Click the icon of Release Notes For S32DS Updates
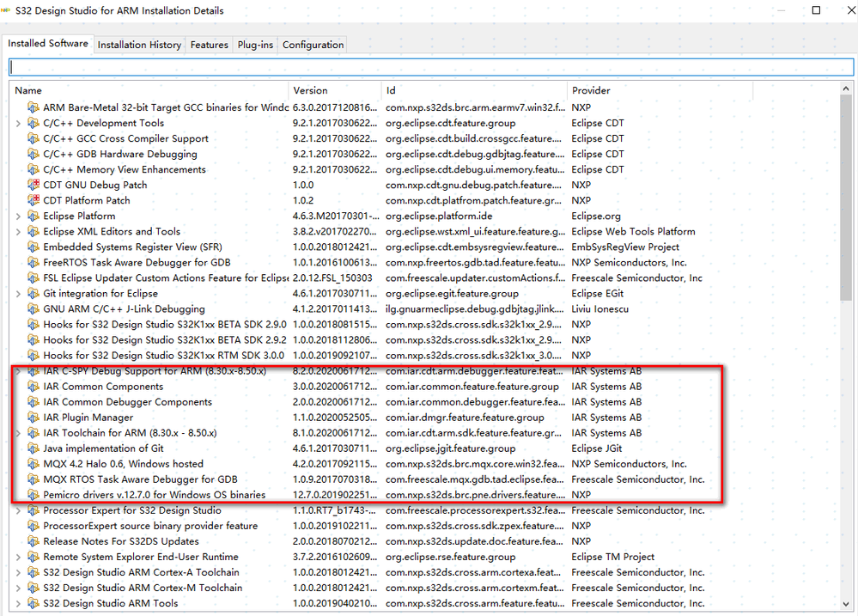 33,541
